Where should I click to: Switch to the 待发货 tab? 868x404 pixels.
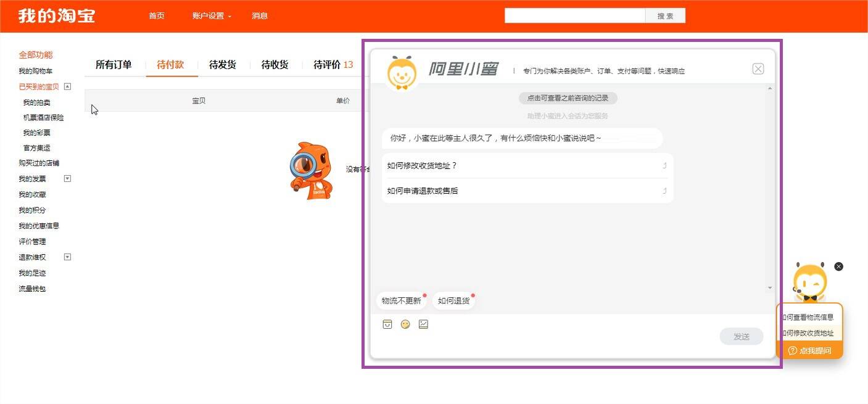coord(223,65)
